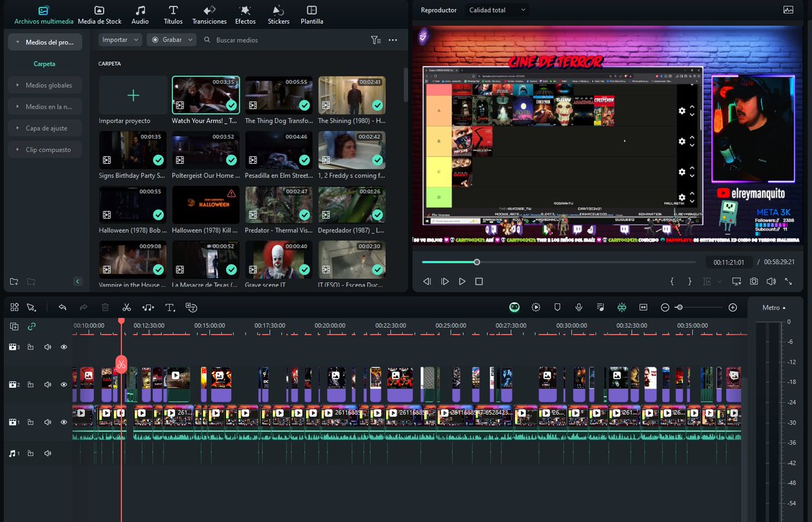Open the Audio tab

140,15
